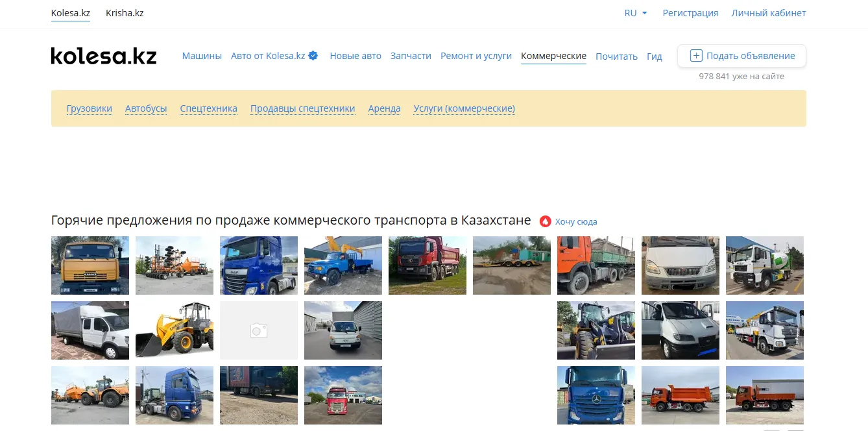
Task: Open Новые авто section
Action: (356, 56)
